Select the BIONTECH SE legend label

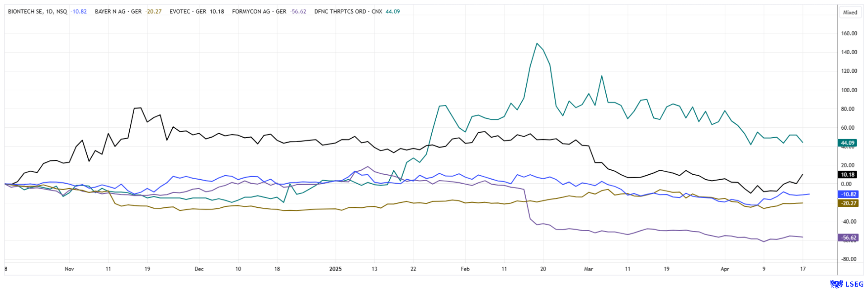38,12
